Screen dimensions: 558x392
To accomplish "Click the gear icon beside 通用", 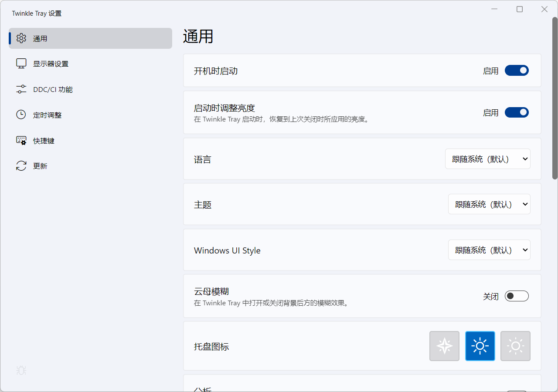I will point(21,38).
